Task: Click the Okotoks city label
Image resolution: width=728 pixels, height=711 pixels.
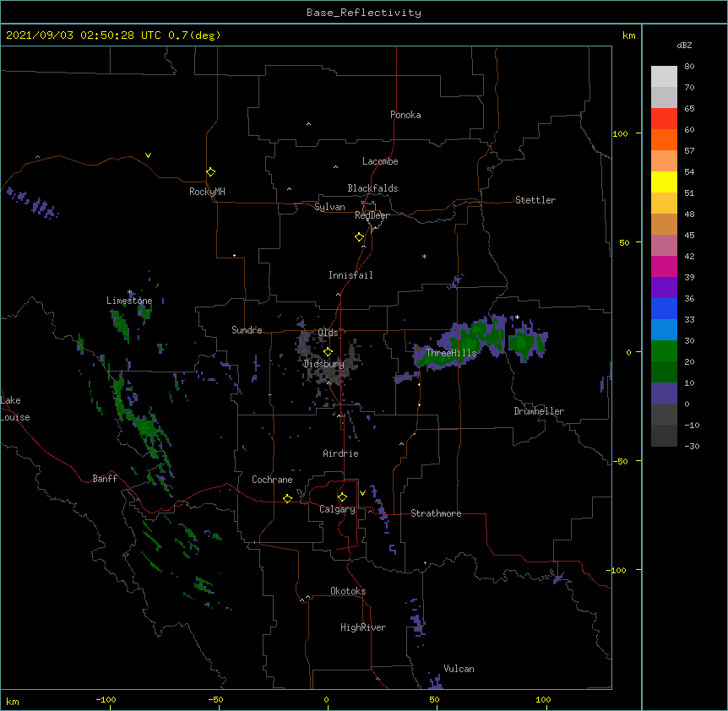Action: (x=348, y=591)
